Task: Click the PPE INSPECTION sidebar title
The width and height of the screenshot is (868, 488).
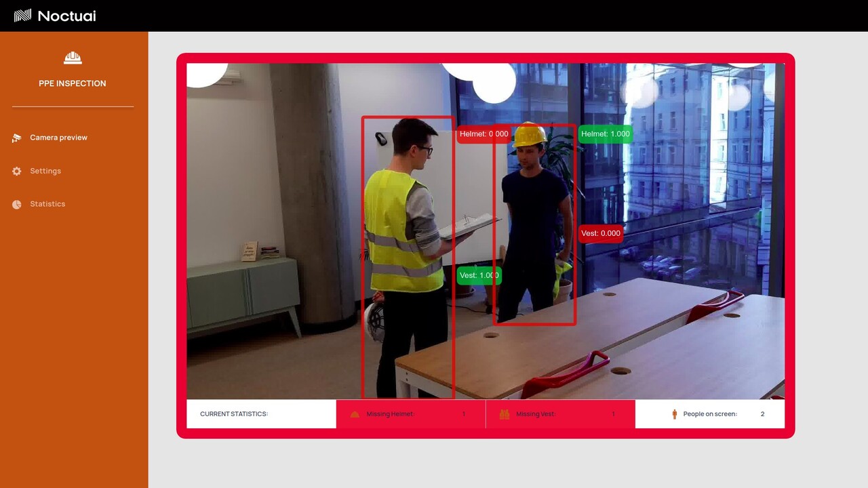Action: 73,83
